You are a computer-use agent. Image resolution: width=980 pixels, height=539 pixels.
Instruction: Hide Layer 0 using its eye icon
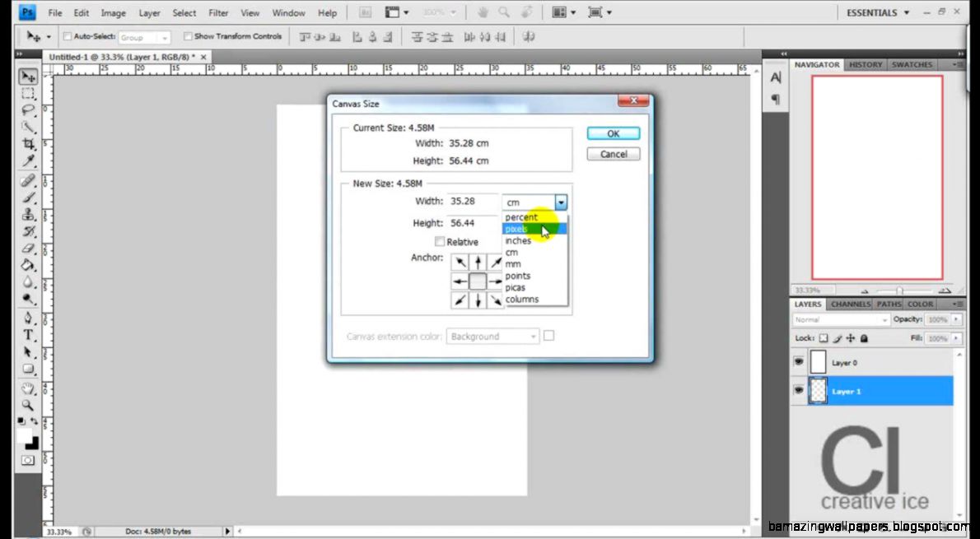799,362
